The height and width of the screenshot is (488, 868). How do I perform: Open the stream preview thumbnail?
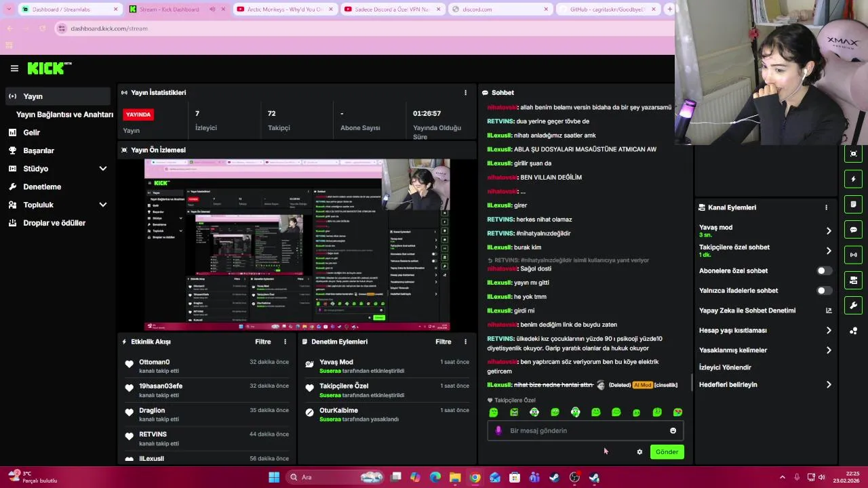297,245
